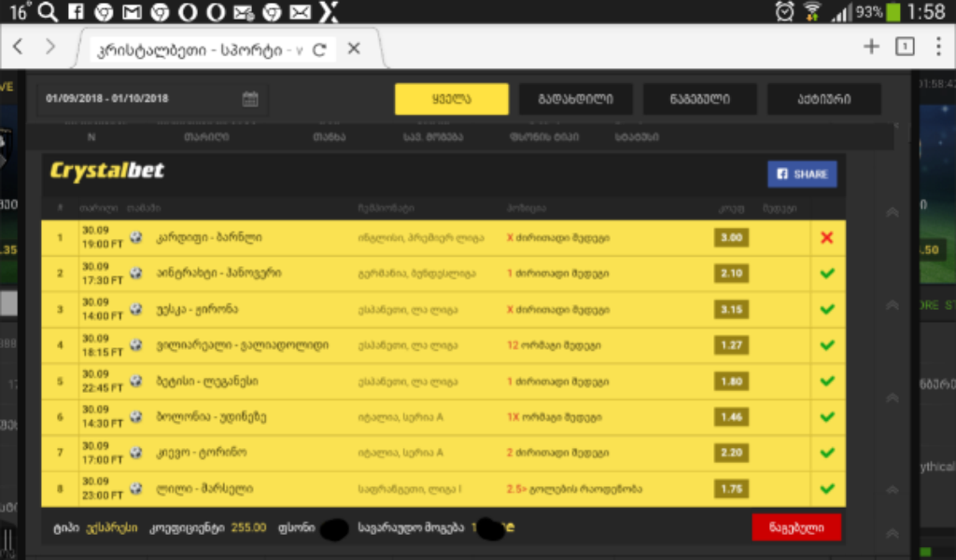Screen dimensions: 956x560
Task: Click the 3.00 odds box in the Cardiff row
Action: tap(731, 238)
